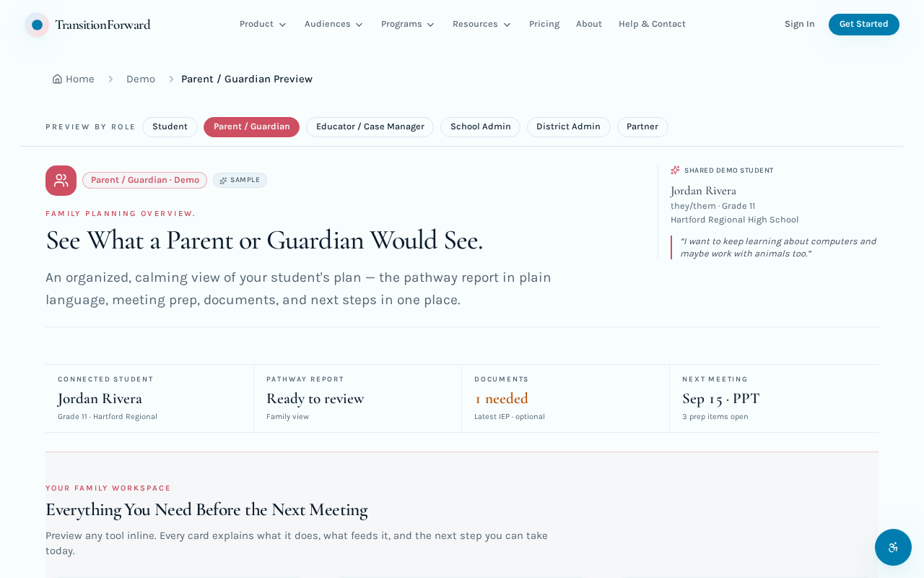Click the red family people icon
The width and height of the screenshot is (924, 578).
(x=61, y=181)
